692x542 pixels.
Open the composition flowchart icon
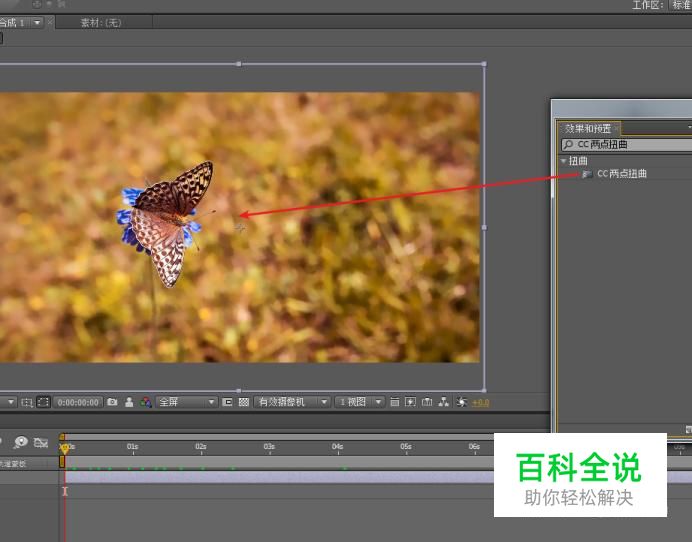(x=444, y=402)
